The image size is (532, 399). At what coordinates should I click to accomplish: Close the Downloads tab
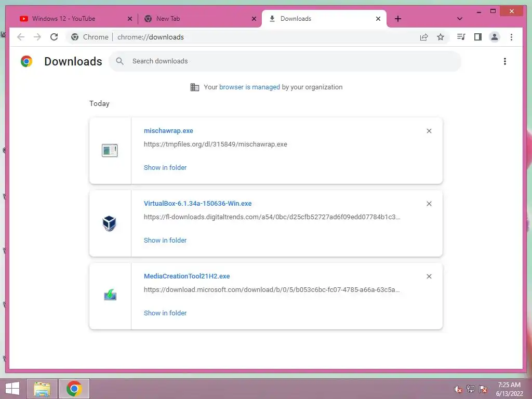click(378, 19)
